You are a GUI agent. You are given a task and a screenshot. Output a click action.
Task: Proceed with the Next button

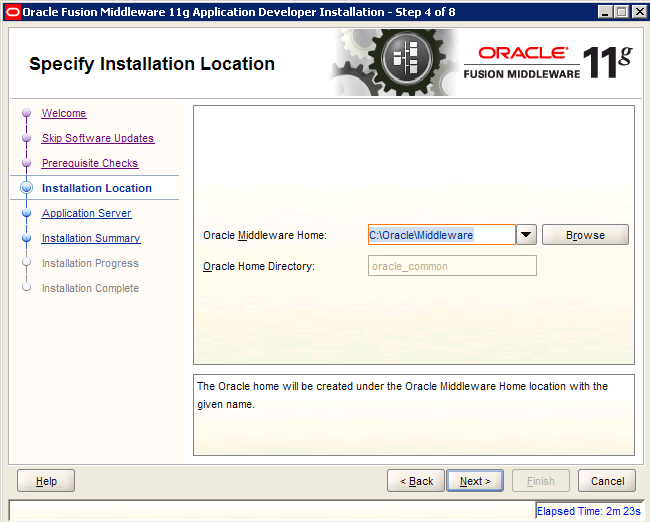(x=475, y=481)
